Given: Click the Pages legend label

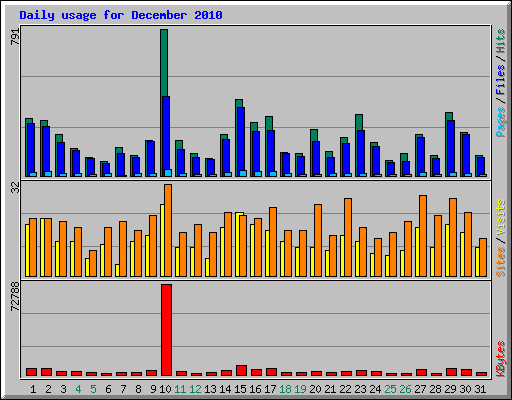Looking at the screenshot, I should 501,122.
